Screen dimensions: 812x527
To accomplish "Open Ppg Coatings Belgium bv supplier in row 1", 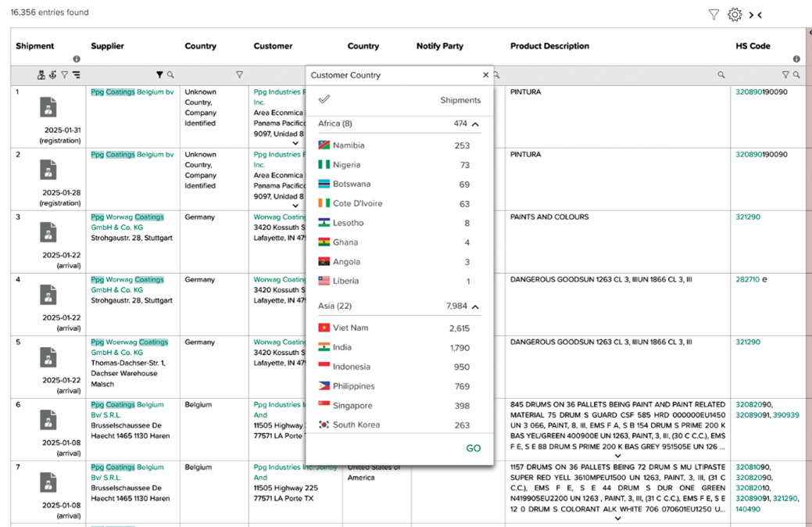I will pyautogui.click(x=132, y=91).
